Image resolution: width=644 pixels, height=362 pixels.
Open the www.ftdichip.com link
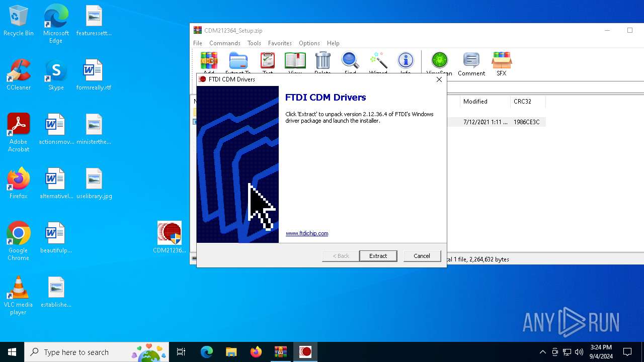coord(307,233)
